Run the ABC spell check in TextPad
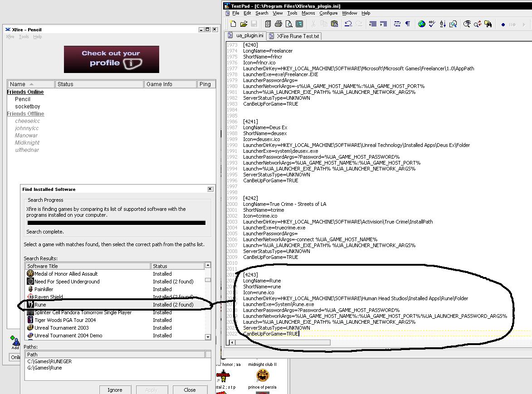 click(x=432, y=24)
